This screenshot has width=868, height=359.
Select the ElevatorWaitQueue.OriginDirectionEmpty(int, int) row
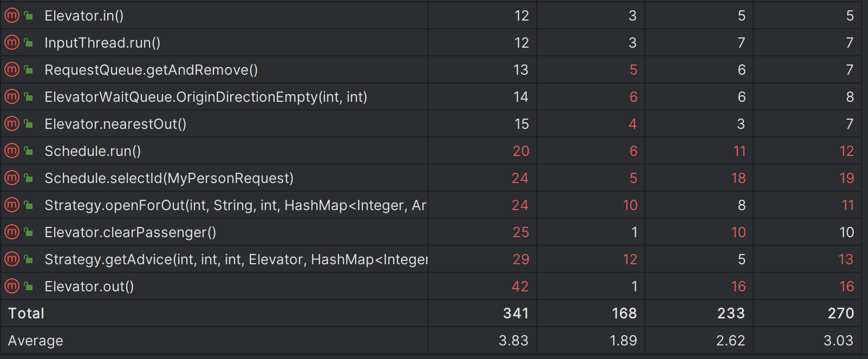[206, 97]
